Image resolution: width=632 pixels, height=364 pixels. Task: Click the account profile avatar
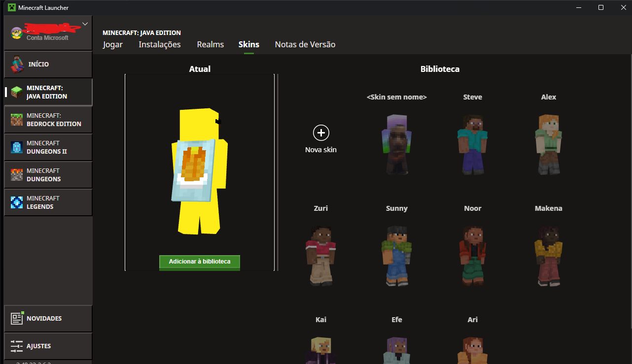click(17, 33)
